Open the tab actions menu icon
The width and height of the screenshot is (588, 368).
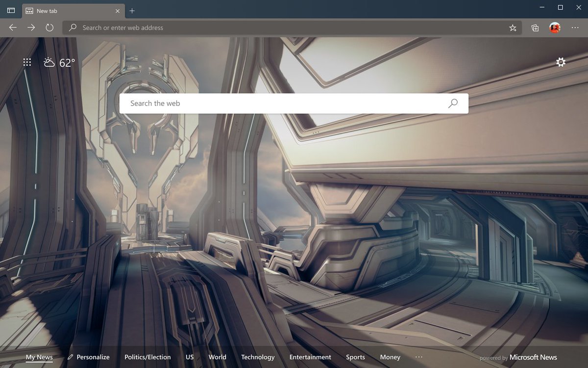[x=10, y=10]
